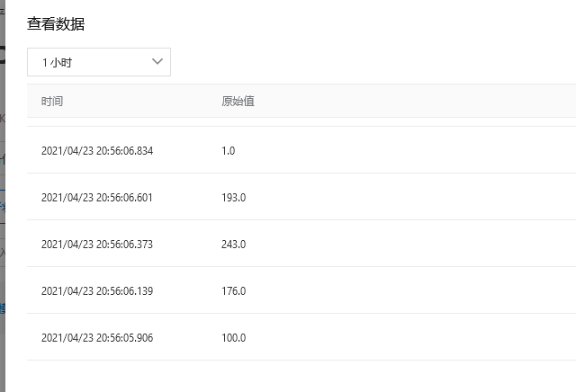This screenshot has width=576, height=392.
Task: Select the value 1.0 cell
Action: coord(228,151)
